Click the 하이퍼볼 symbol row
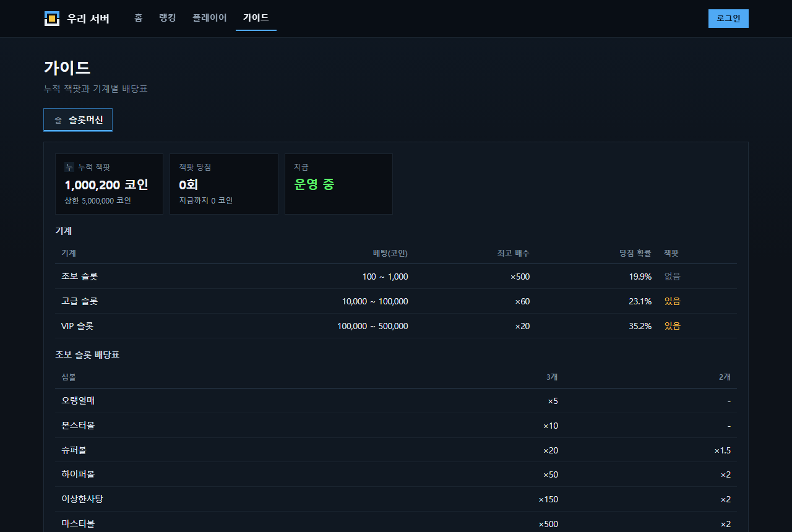The height and width of the screenshot is (532, 792). 396,474
